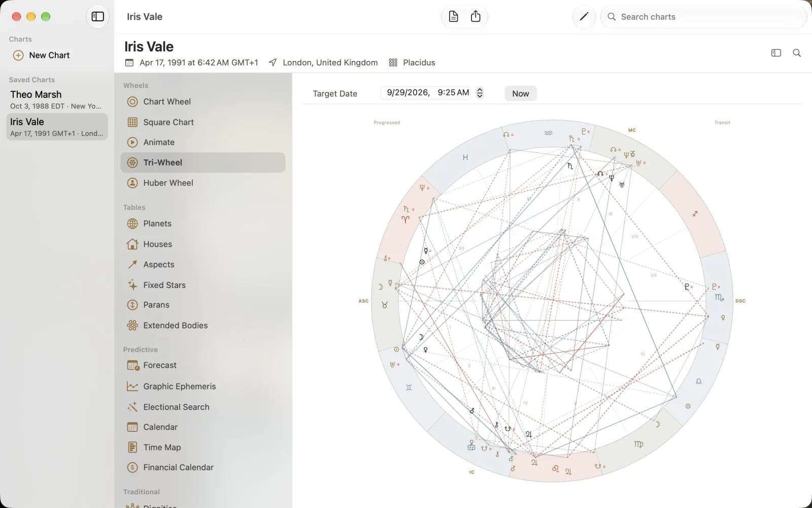Click the target date 9/29/2026 field

(x=408, y=92)
